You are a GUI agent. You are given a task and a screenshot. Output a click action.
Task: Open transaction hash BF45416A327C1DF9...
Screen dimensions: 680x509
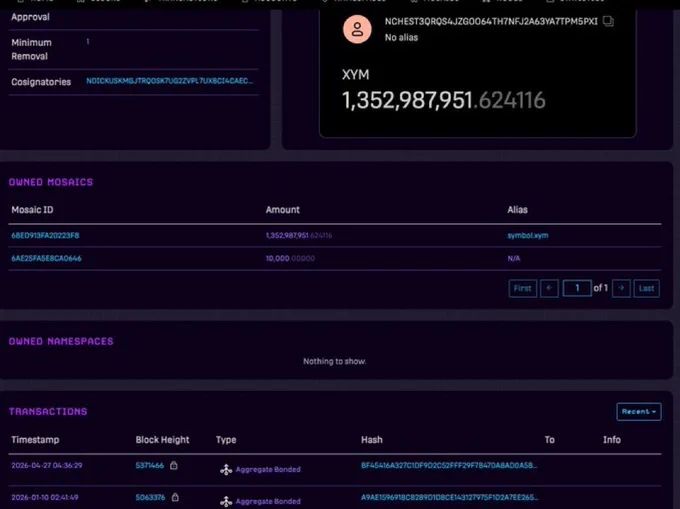click(x=449, y=466)
